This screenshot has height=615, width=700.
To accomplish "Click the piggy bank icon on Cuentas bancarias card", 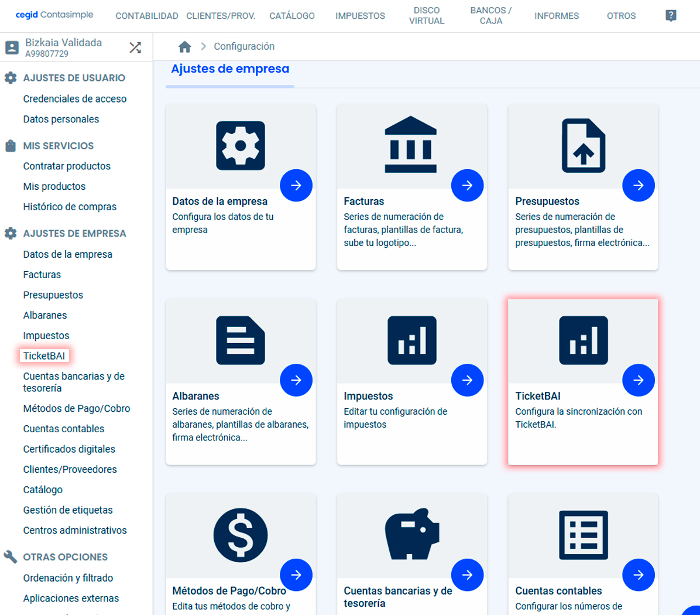I will (x=412, y=534).
